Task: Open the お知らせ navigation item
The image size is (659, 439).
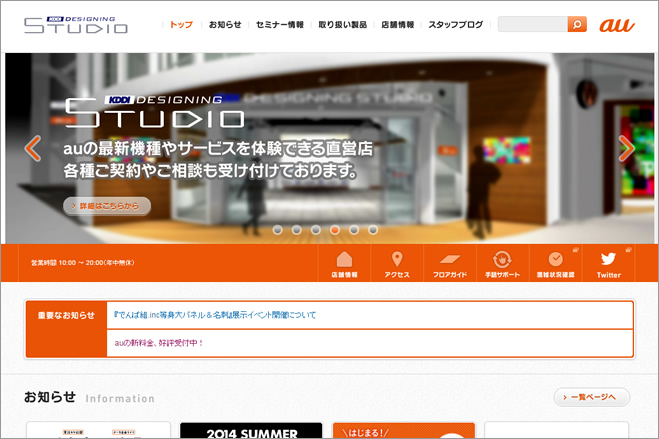Action: [225, 25]
